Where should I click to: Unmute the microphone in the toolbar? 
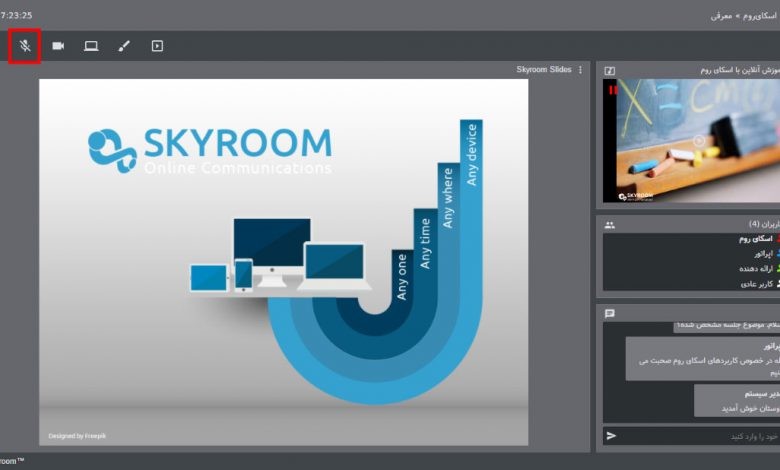pos(25,46)
